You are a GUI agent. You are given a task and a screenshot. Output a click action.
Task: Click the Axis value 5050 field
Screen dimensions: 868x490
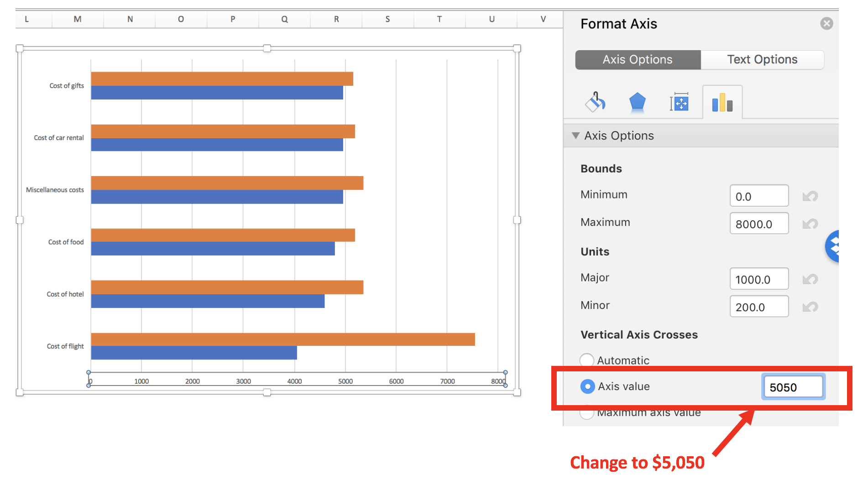click(793, 387)
